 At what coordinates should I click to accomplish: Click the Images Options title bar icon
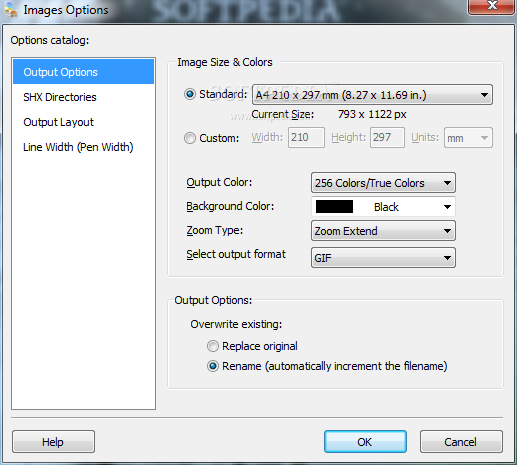[x=11, y=9]
